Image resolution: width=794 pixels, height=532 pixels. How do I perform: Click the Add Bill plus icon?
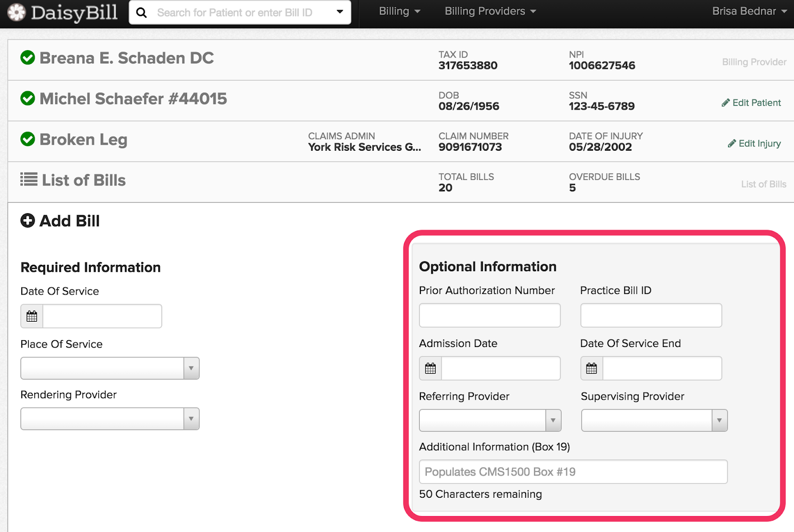point(28,221)
